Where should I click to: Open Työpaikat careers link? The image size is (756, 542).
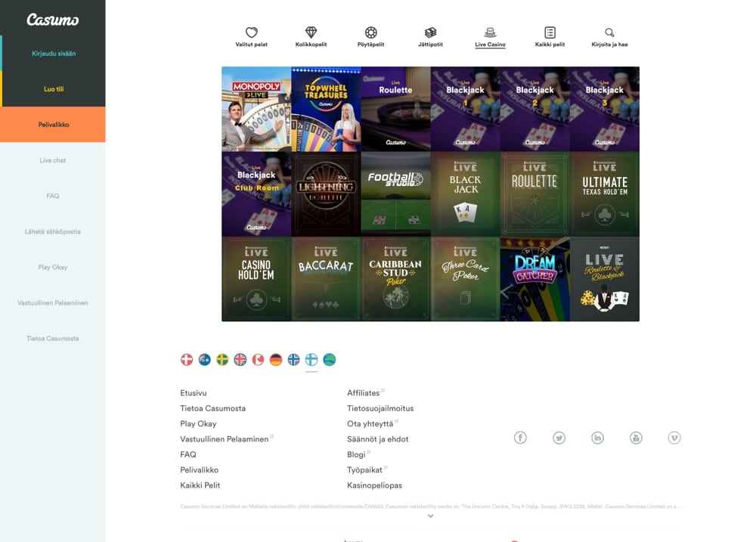[365, 470]
